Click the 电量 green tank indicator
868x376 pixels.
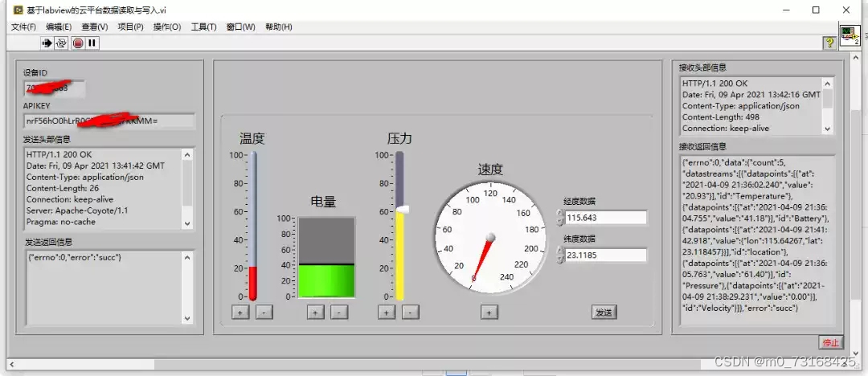326,258
